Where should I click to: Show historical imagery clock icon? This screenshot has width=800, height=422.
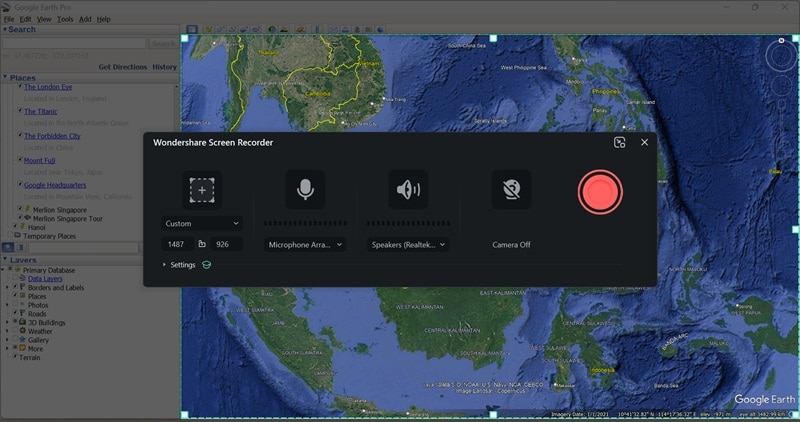pos(272,30)
